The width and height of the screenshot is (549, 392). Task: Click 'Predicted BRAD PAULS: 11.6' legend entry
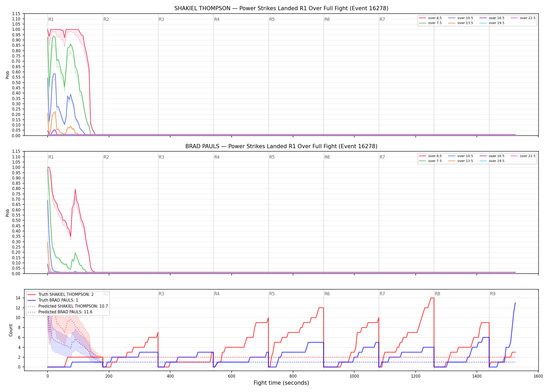point(60,312)
